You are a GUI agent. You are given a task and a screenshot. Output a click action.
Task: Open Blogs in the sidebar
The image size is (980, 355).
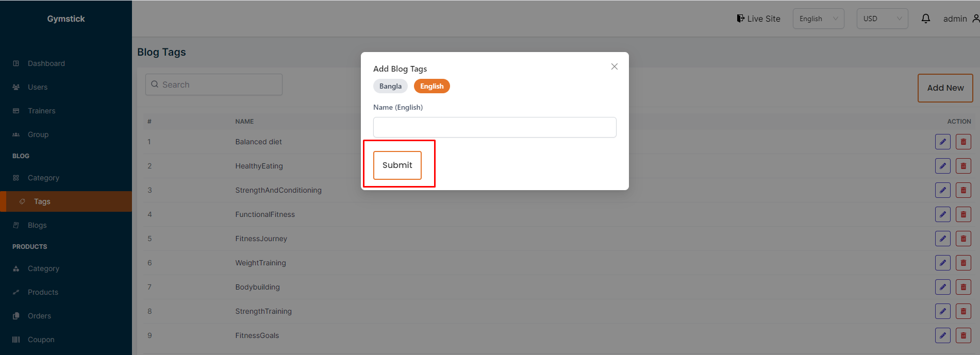coord(37,225)
